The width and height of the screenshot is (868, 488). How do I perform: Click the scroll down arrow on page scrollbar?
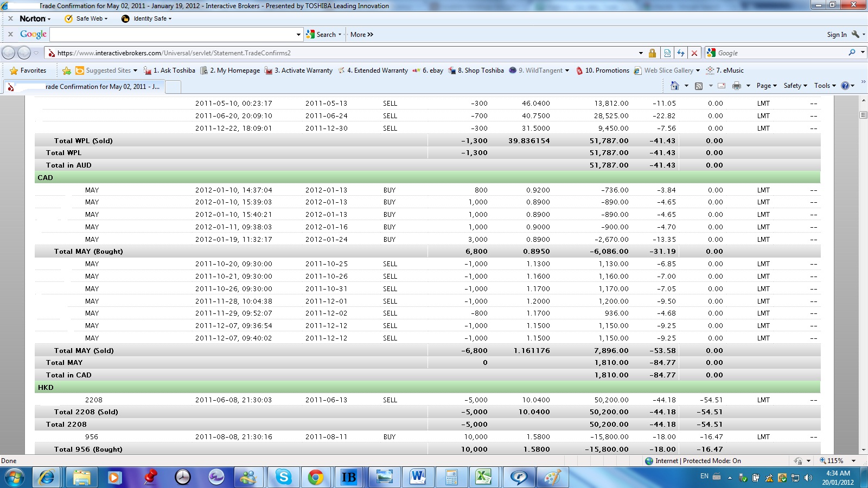pyautogui.click(x=863, y=450)
